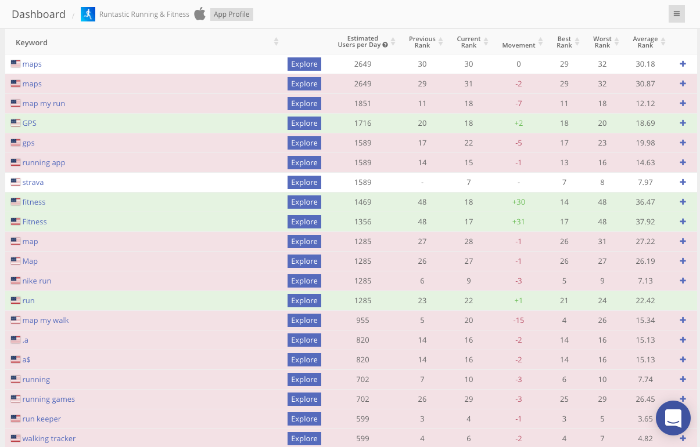This screenshot has width=700, height=447.
Task: Open the hamburger menu at top right
Action: click(x=677, y=14)
